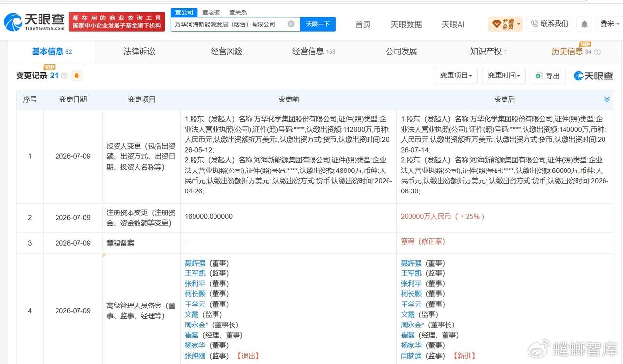Switch to the 基本信息 tab
623x364 pixels.
pos(52,51)
